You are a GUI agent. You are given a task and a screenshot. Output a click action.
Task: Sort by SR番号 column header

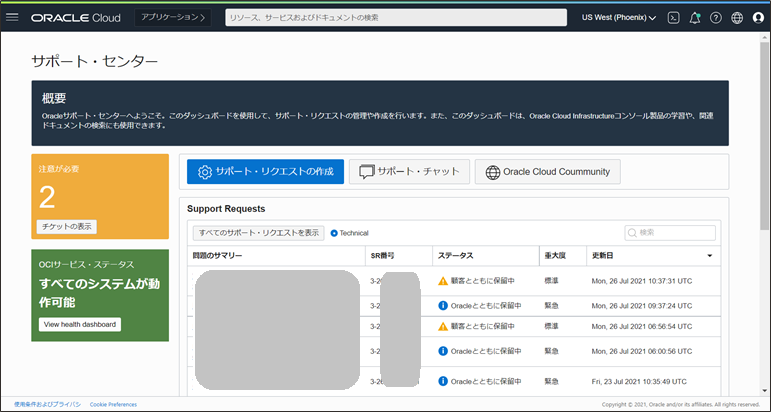383,256
